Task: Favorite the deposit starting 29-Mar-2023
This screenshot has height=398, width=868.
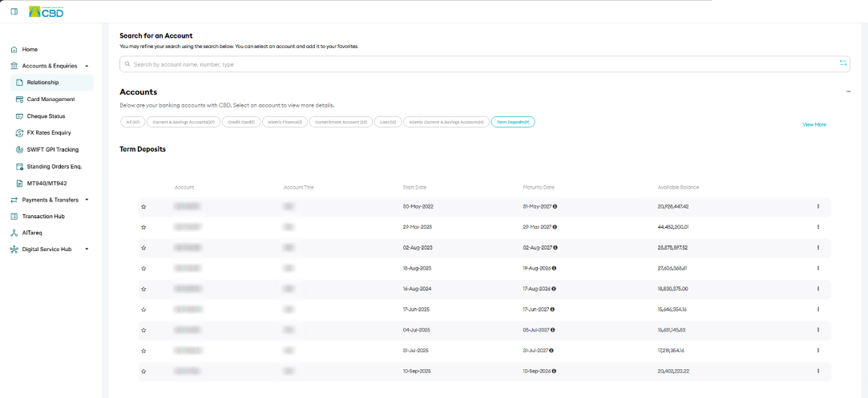Action: [143, 227]
